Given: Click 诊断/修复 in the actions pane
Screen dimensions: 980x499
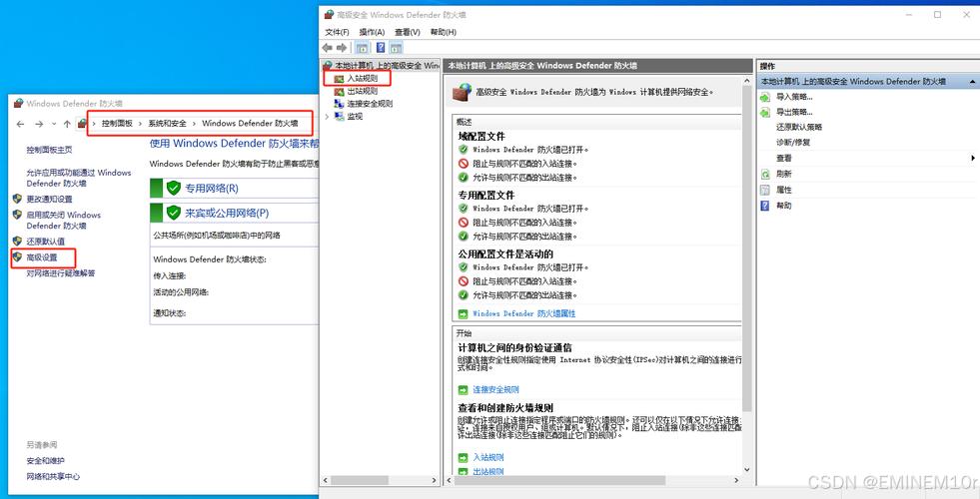Looking at the screenshot, I should pyautogui.click(x=793, y=143).
